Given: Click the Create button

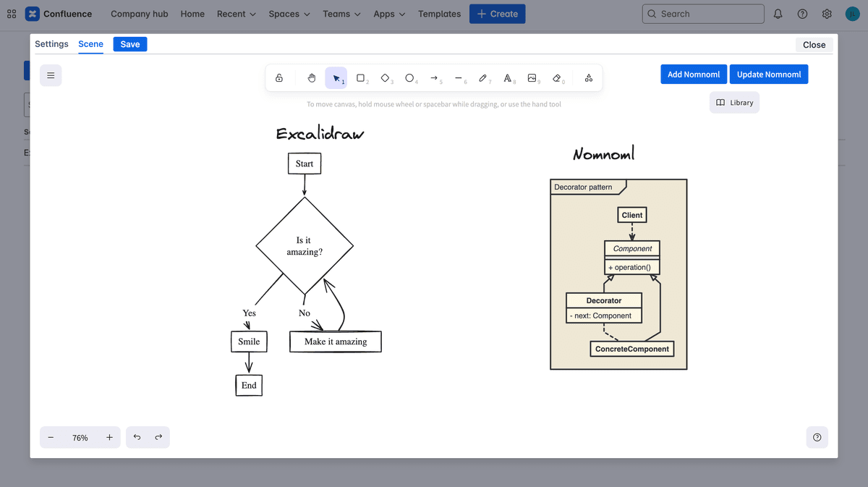Looking at the screenshot, I should point(498,14).
